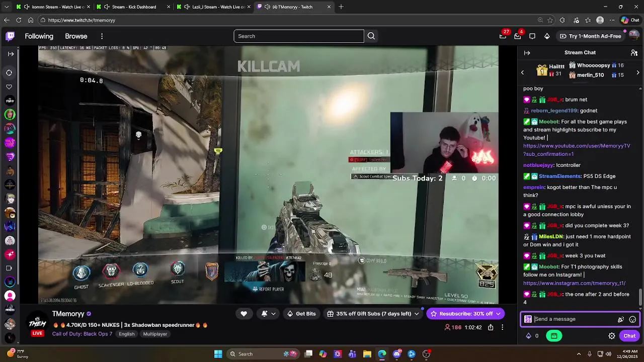This screenshot has width=644, height=362.
Task: Click the username notbluejayy in chat
Action: point(538,165)
